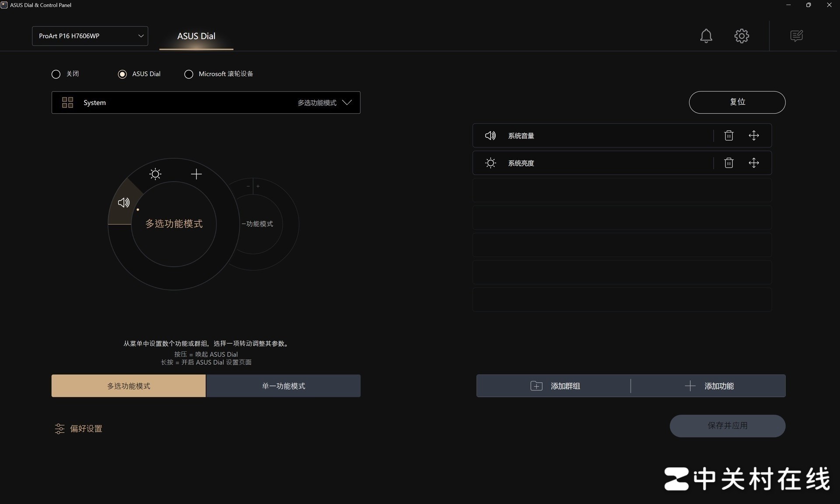Expand the System 多选功能模式 dropdown
This screenshot has width=840, height=504.
(206, 102)
